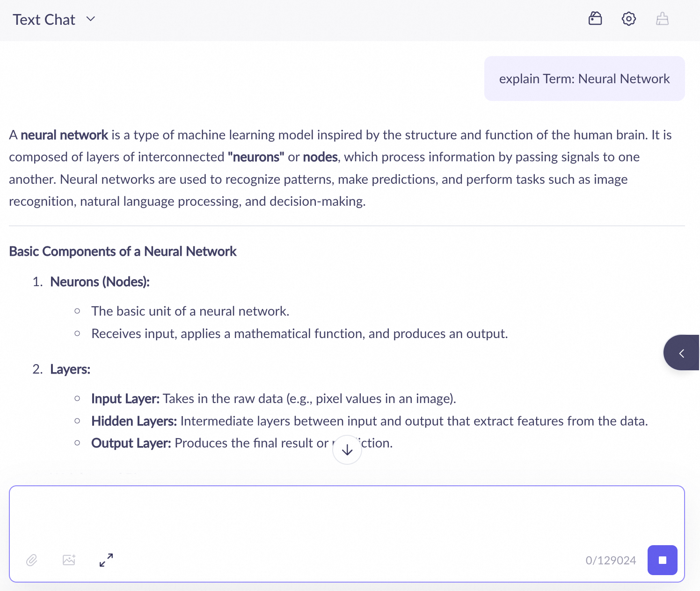Stop generating with the purple square button
The width and height of the screenshot is (700, 591).
[662, 560]
